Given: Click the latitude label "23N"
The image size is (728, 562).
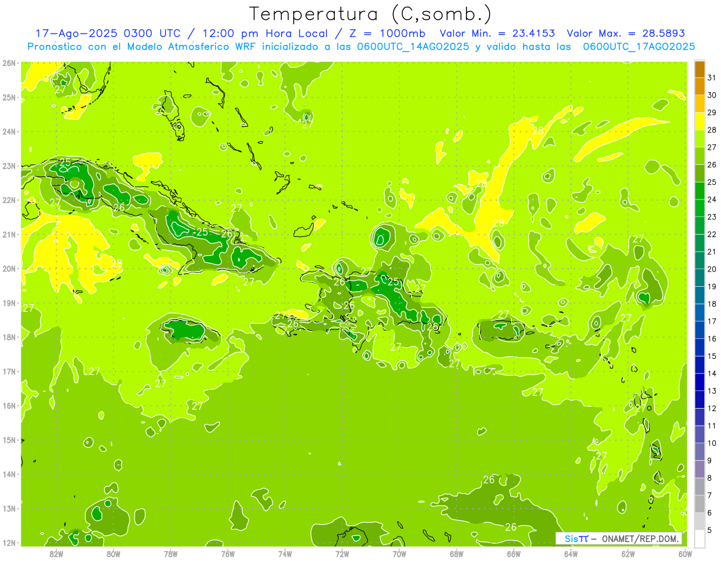Looking at the screenshot, I should click(x=8, y=166).
